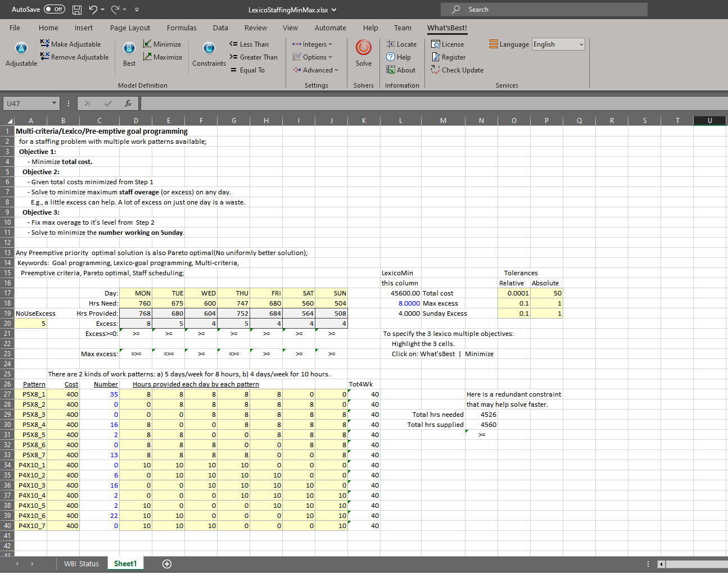
Task: Click the Solve target icon
Action: (x=363, y=48)
